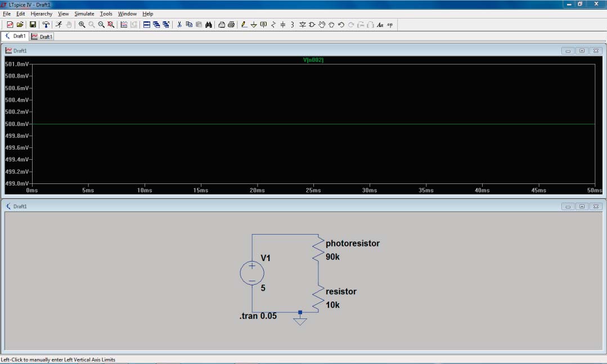Click the Rotate icon in the toolbar
The image size is (607, 364).
tap(361, 25)
